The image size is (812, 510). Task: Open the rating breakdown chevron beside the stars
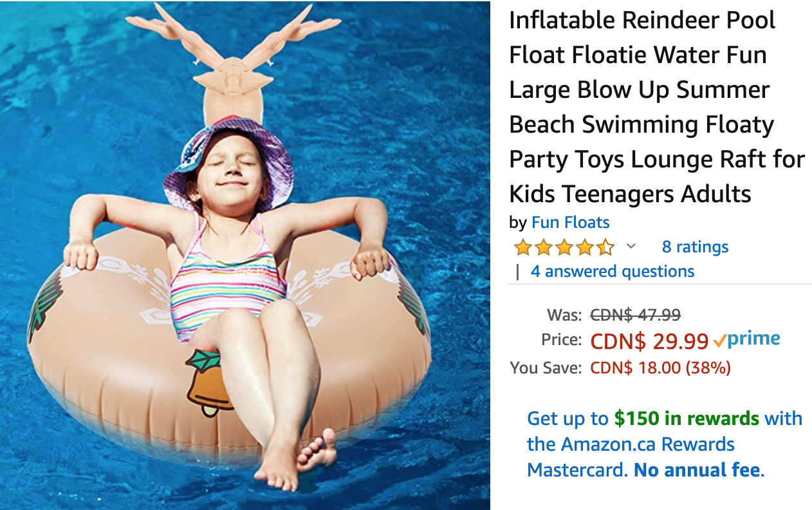631,247
